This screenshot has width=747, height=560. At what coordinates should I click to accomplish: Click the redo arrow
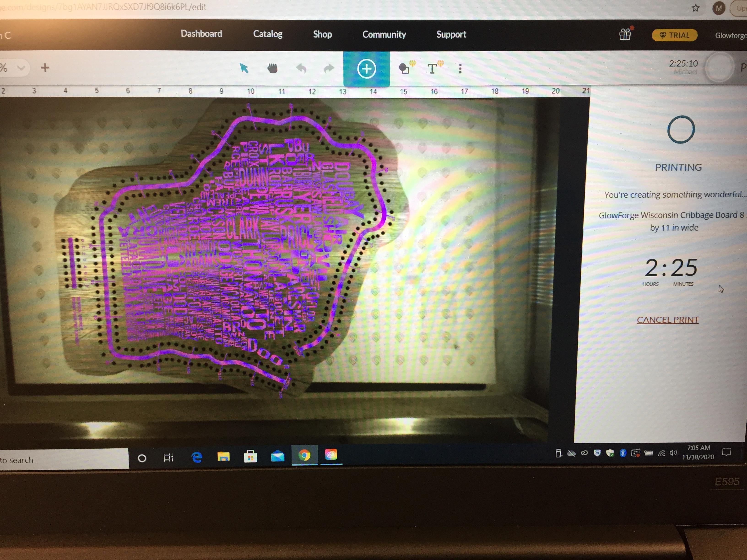pos(329,69)
